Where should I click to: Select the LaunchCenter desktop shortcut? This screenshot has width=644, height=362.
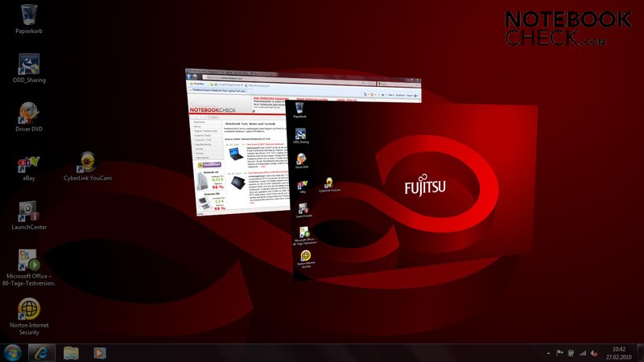[x=29, y=215]
